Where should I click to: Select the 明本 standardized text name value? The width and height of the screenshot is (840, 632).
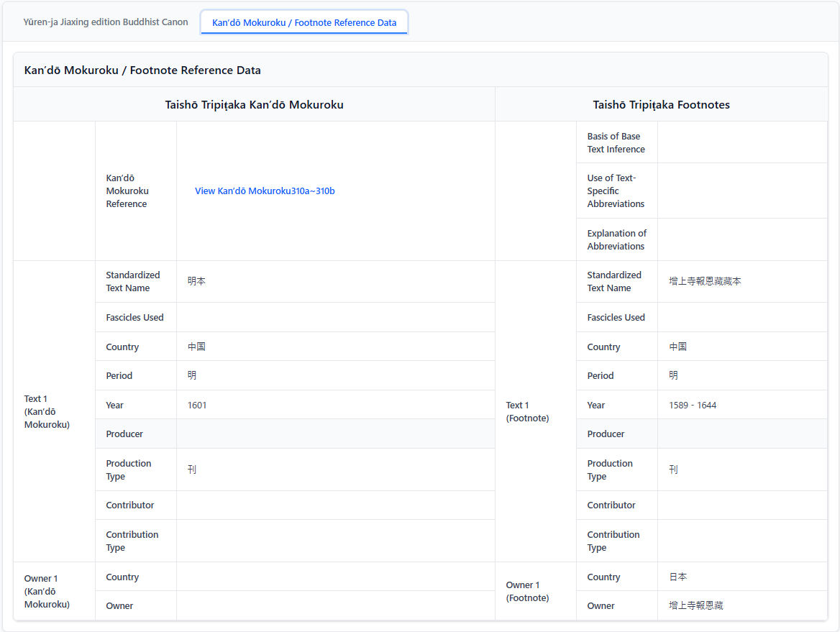point(196,282)
